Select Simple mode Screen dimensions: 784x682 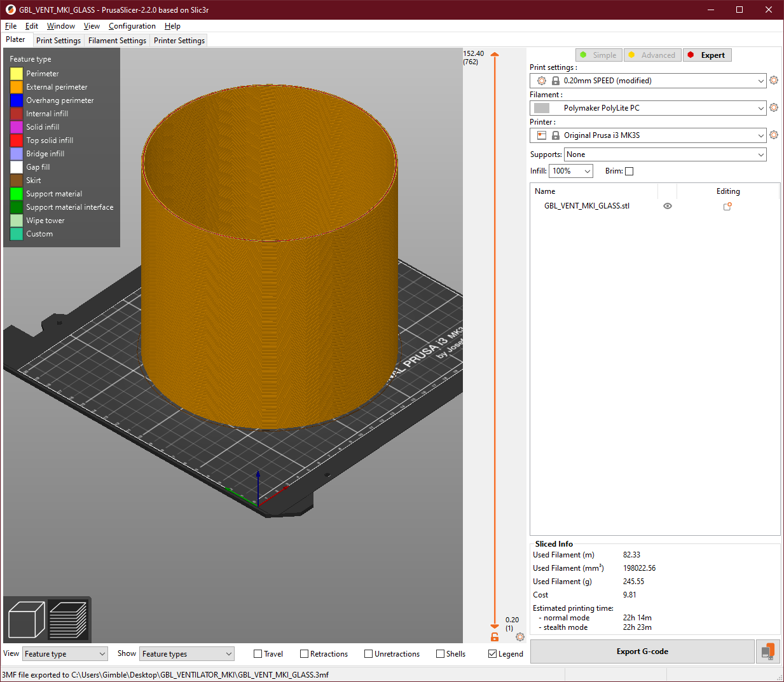click(599, 55)
